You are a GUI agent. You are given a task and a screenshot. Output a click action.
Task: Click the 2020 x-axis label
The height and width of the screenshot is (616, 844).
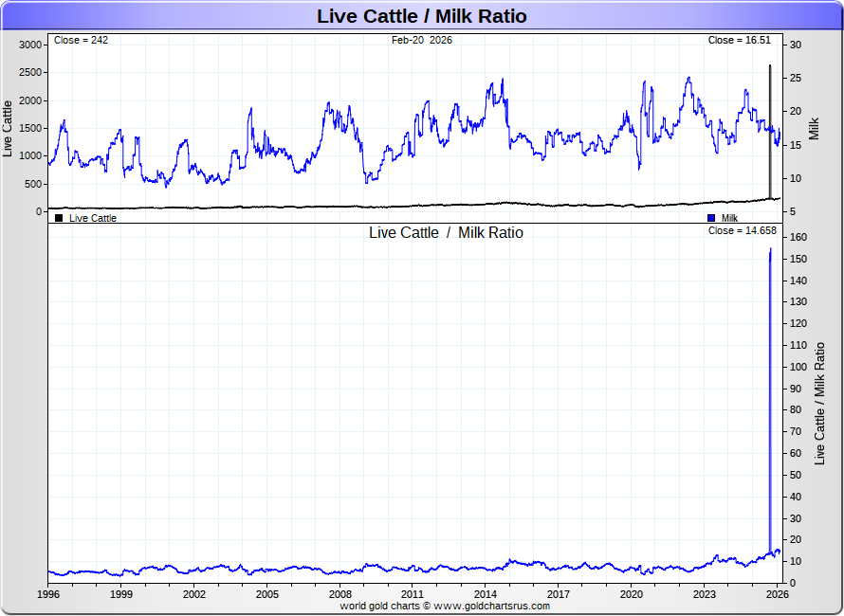coord(631,594)
